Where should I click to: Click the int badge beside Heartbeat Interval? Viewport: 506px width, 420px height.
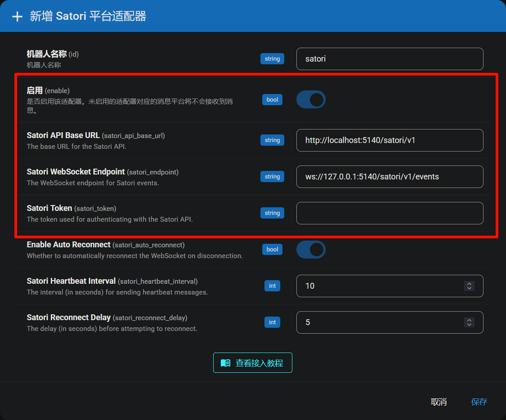[x=273, y=286]
